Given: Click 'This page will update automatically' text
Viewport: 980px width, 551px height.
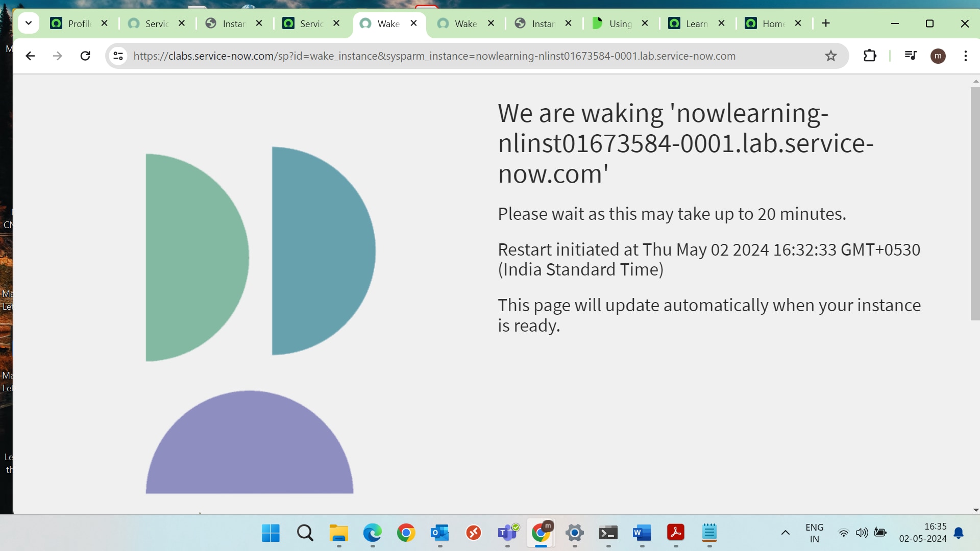Looking at the screenshot, I should [709, 315].
